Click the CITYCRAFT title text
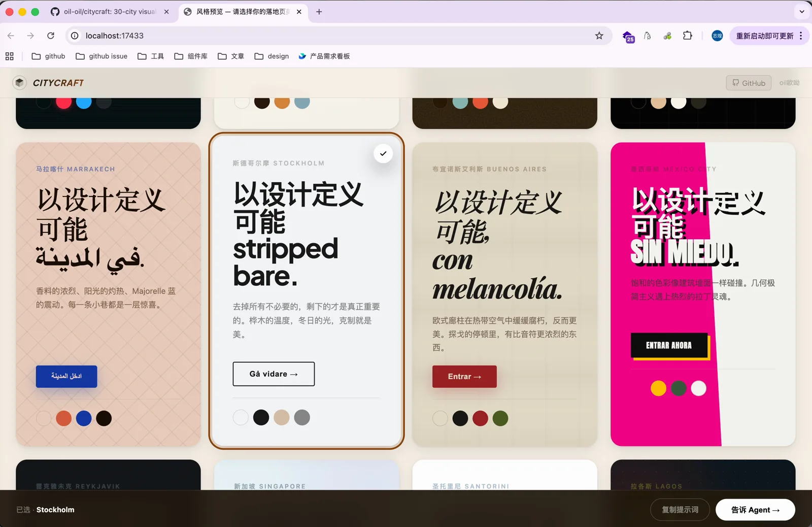This screenshot has width=812, height=527. point(58,83)
